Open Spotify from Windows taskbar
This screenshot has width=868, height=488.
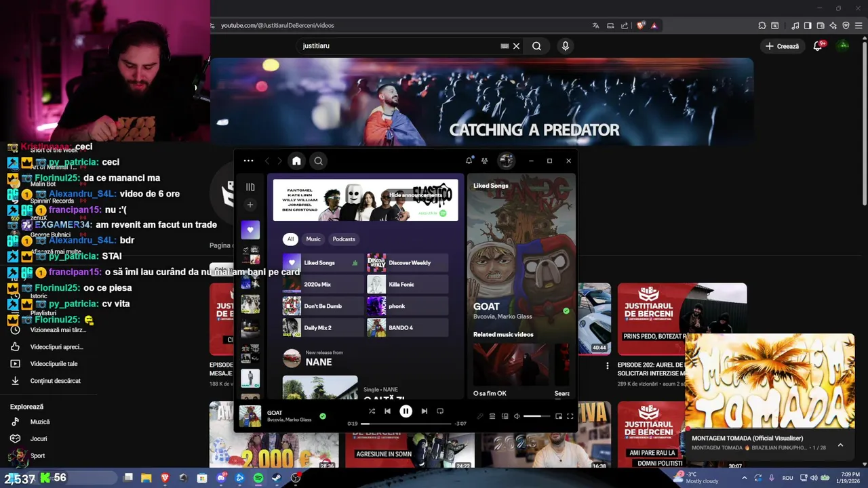pos(258,478)
